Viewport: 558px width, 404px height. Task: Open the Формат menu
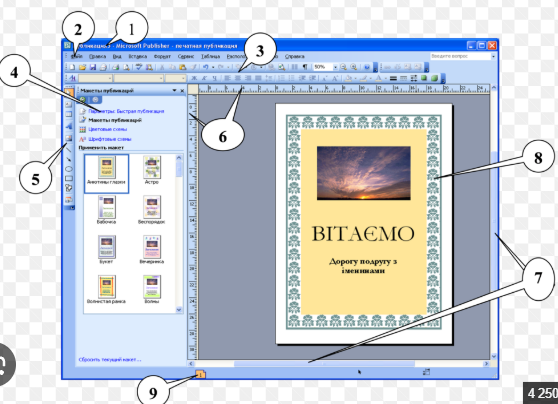(162, 56)
